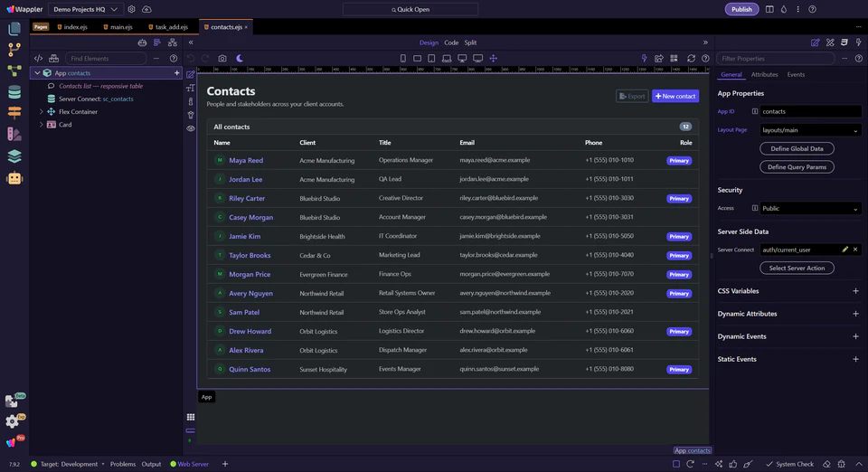The height and width of the screenshot is (472, 868).
Task: Click the Filter Properties field
Action: coord(775,59)
